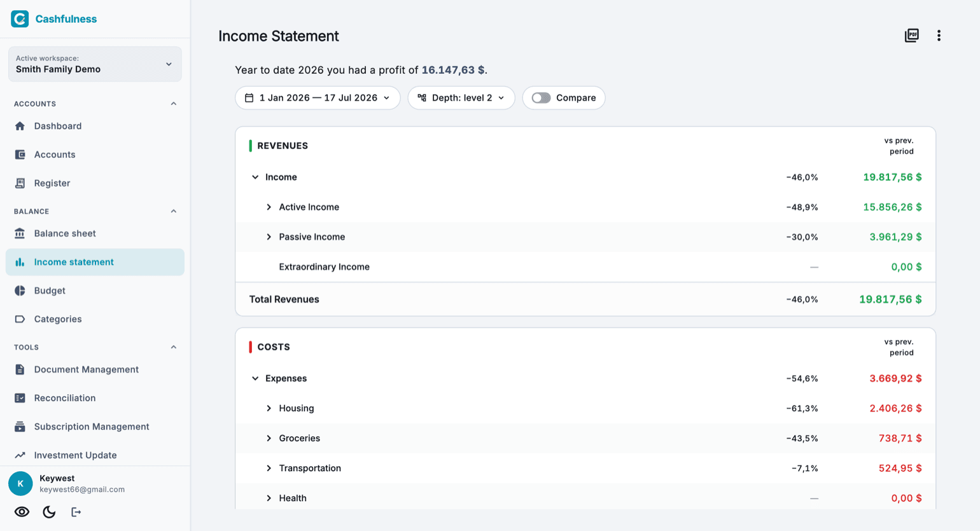Viewport: 980px width, 531px height.
Task: Click the Expenses total 3.669,92 $
Action: [x=895, y=379]
